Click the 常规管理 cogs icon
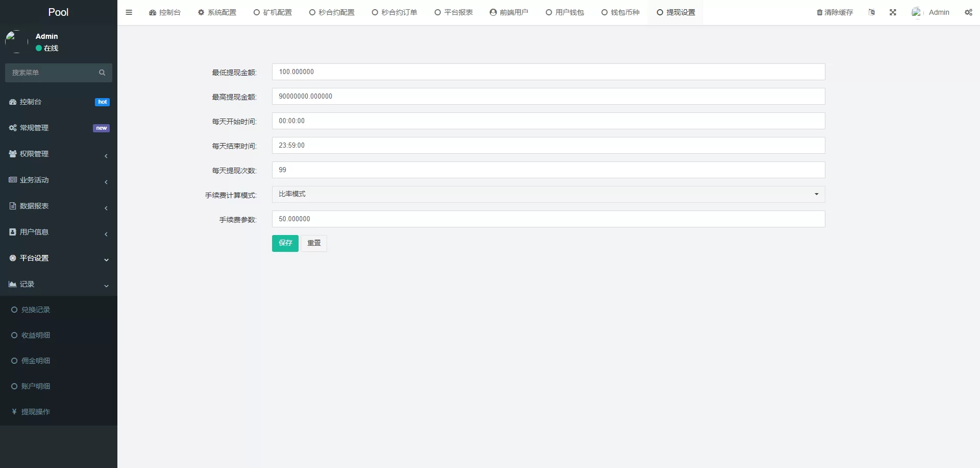The width and height of the screenshot is (980, 468). [13, 128]
